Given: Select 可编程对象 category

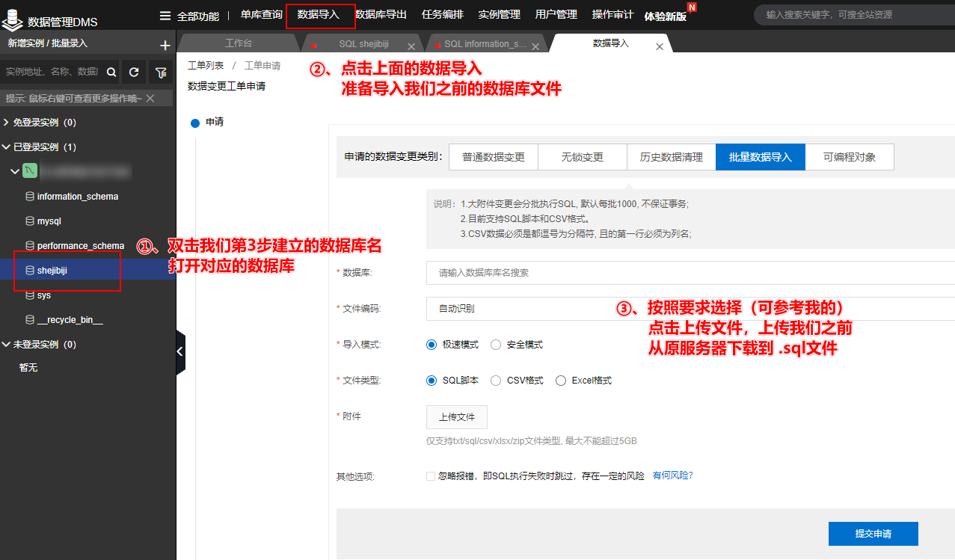Looking at the screenshot, I should click(850, 157).
